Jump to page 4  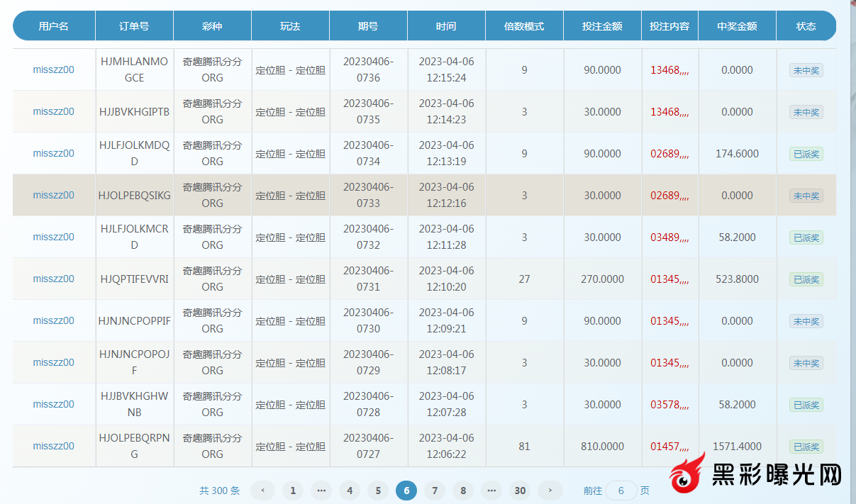(349, 491)
